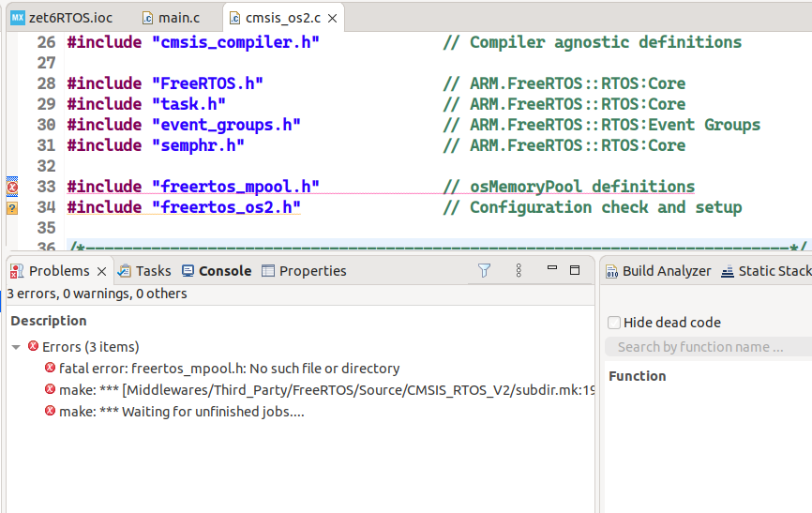Screen dimensions: 812x513
Task: Open the zet6RTOS.ioc tab
Action: pos(68,17)
